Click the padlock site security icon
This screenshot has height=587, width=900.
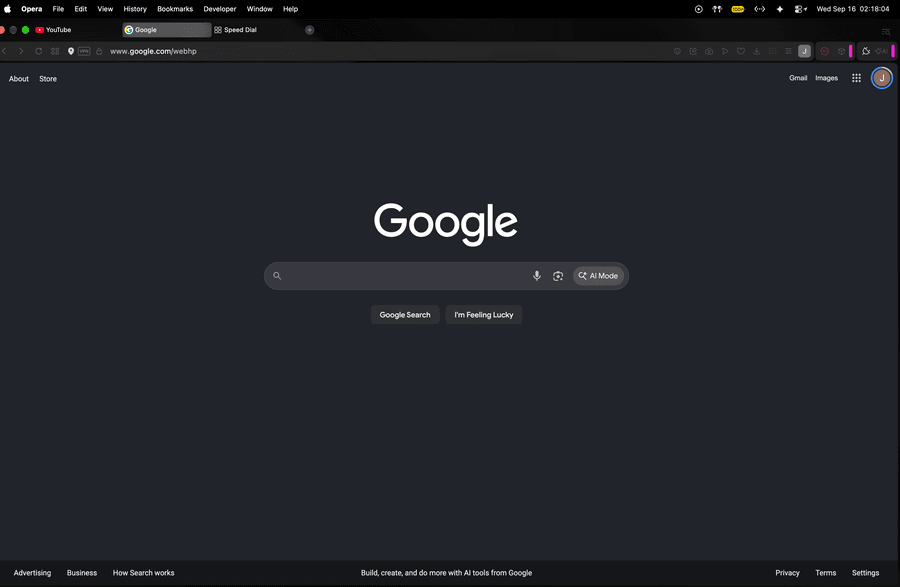99,51
